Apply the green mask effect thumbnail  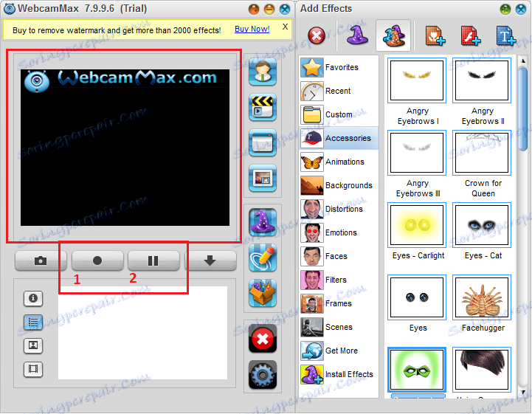pos(417,370)
